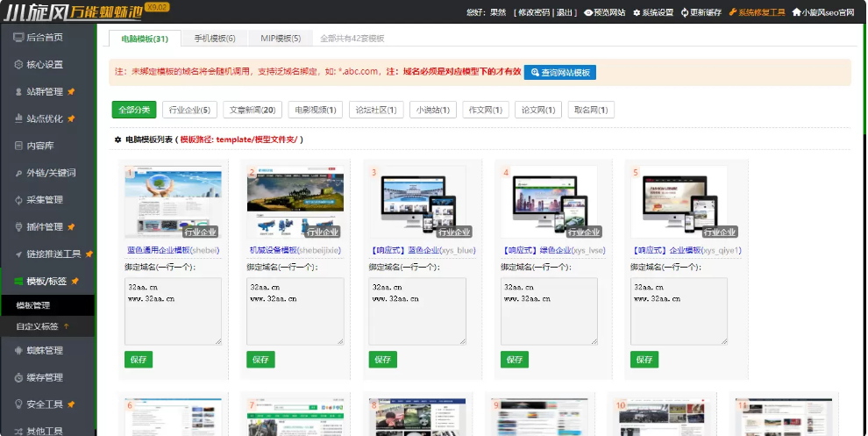Save domains for 【响应式】蓝色企业 template
868x436 pixels.
382,360
